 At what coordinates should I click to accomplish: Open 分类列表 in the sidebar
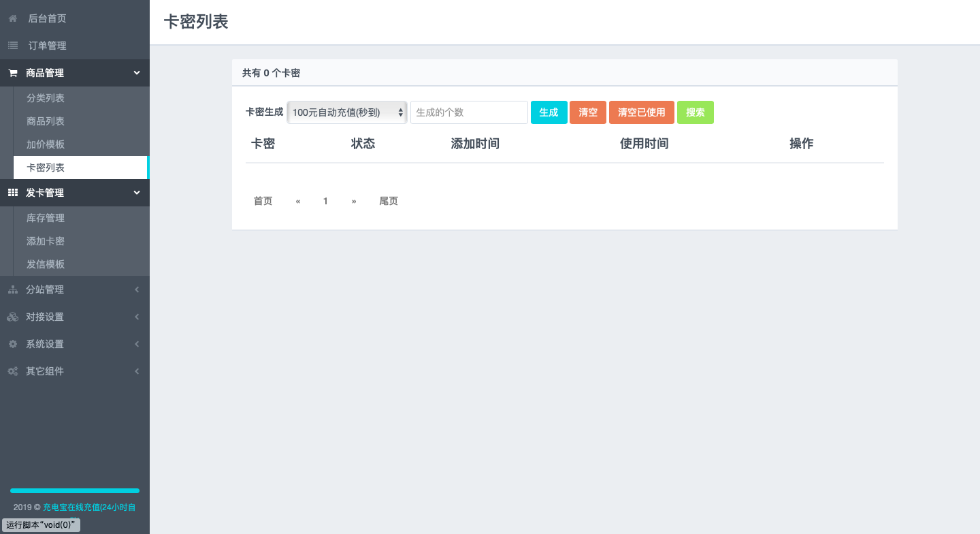pos(46,98)
